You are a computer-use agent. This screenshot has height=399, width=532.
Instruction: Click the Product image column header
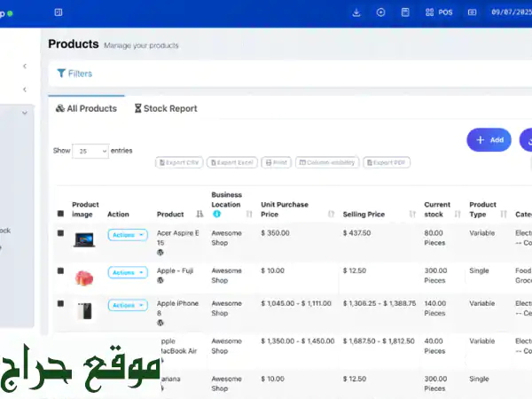pos(85,209)
